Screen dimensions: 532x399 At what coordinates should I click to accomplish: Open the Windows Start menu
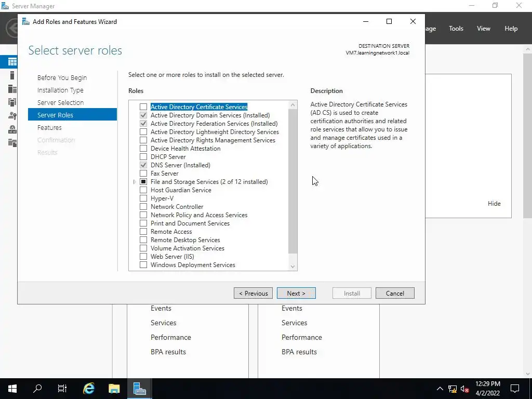click(12, 389)
